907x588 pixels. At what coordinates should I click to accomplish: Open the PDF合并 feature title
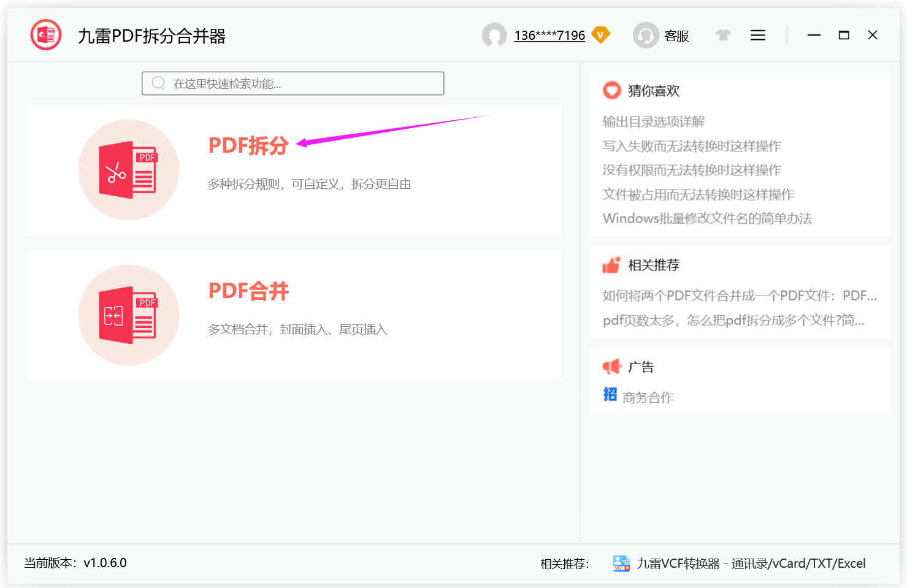(248, 291)
